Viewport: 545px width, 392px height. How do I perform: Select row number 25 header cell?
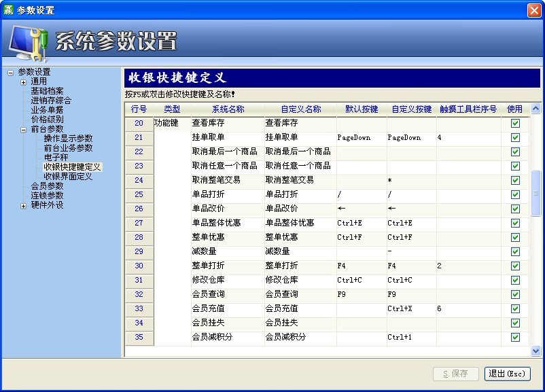tap(139, 194)
